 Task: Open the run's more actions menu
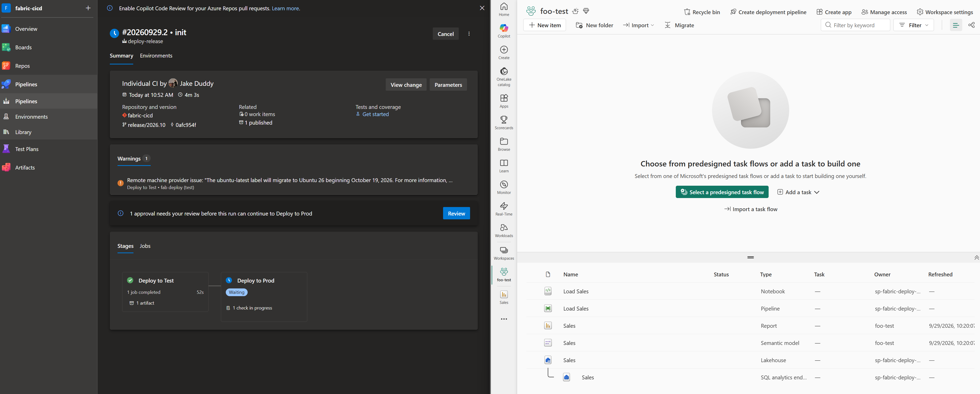(469, 34)
